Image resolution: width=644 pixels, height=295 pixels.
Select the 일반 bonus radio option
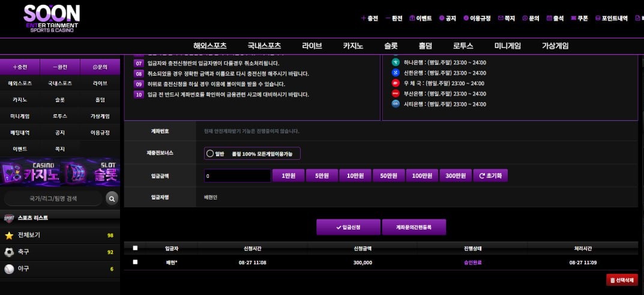[210, 153]
